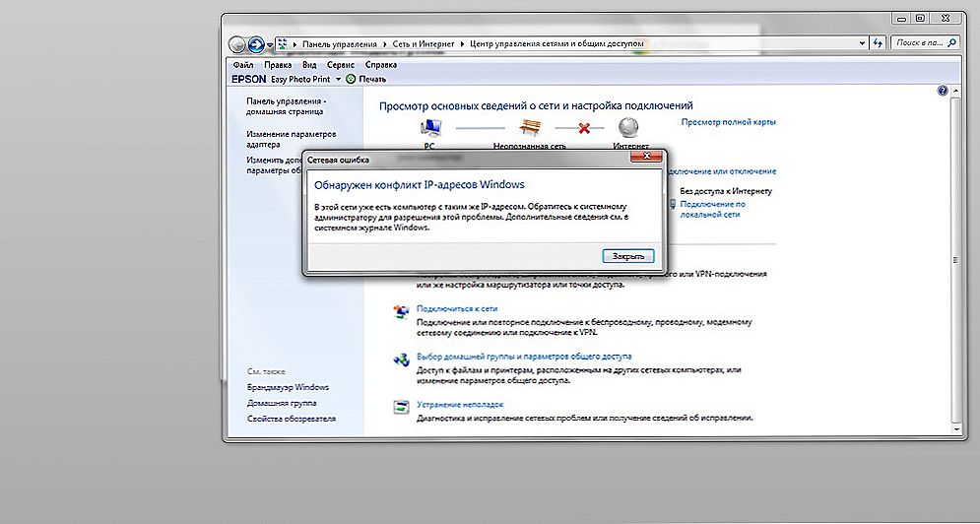Click the blue help question mark icon

point(944,91)
